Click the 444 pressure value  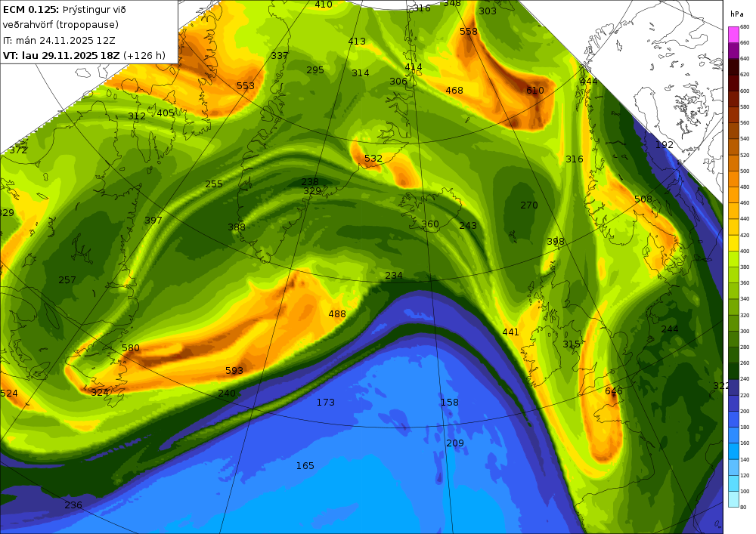[x=589, y=81]
